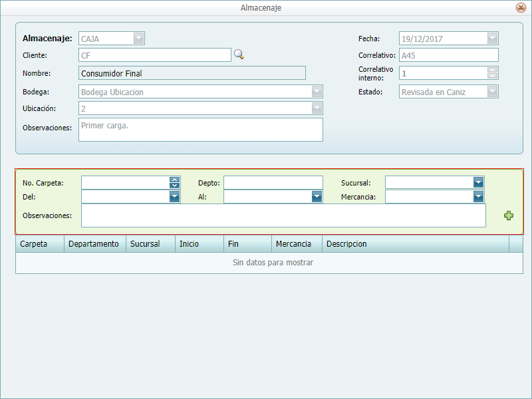Open the Al date dropdown
The width and height of the screenshot is (532, 399).
point(317,196)
